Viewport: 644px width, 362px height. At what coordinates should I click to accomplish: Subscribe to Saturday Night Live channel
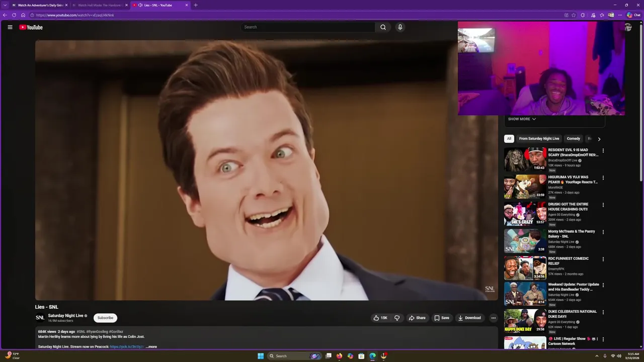(105, 318)
